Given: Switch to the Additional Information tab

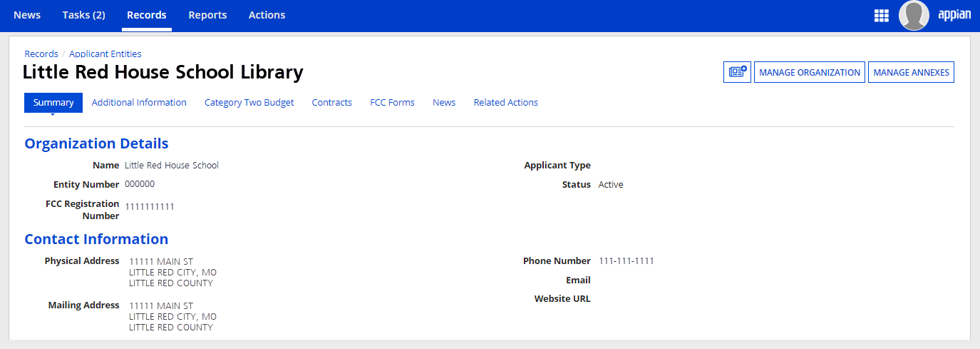Looking at the screenshot, I should [x=139, y=103].
